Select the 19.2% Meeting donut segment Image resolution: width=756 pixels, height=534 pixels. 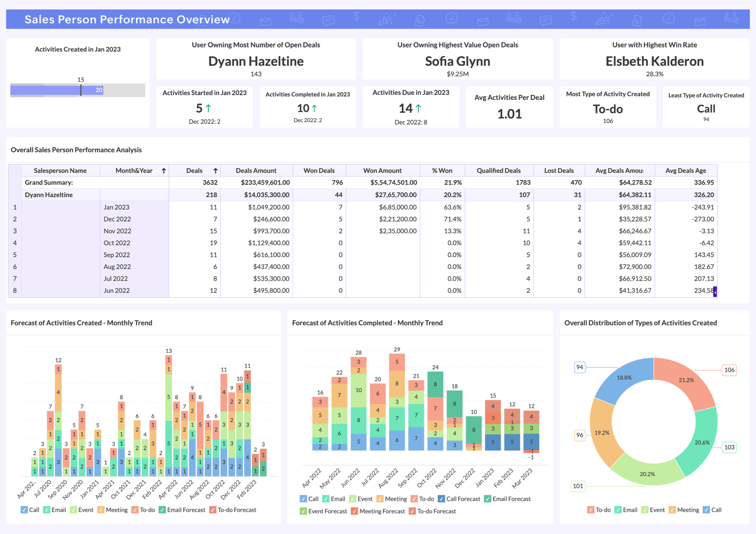point(602,432)
